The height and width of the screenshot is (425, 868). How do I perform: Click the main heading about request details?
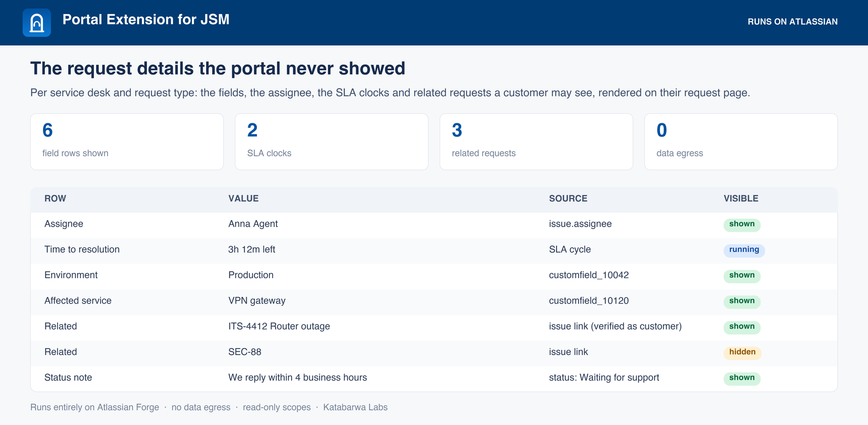tap(217, 68)
